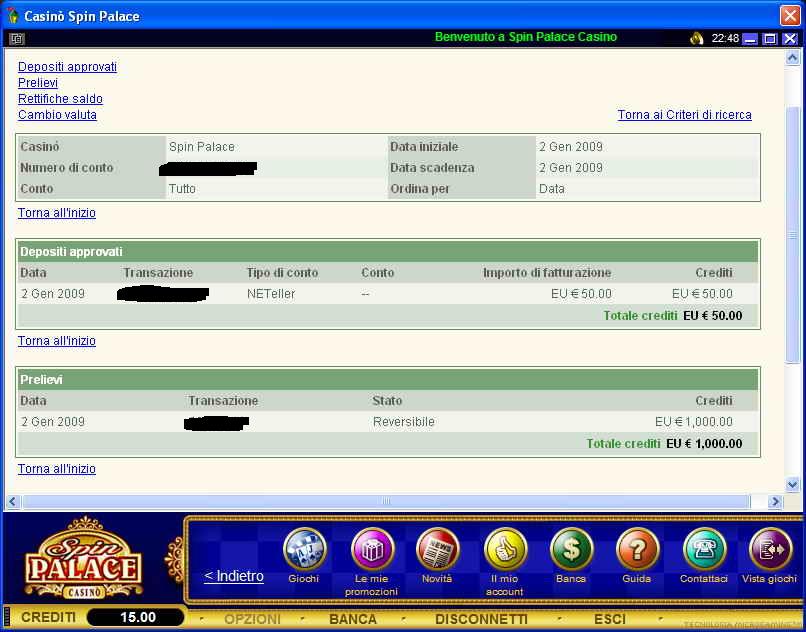Open the Giochi cards icon

coord(304,549)
